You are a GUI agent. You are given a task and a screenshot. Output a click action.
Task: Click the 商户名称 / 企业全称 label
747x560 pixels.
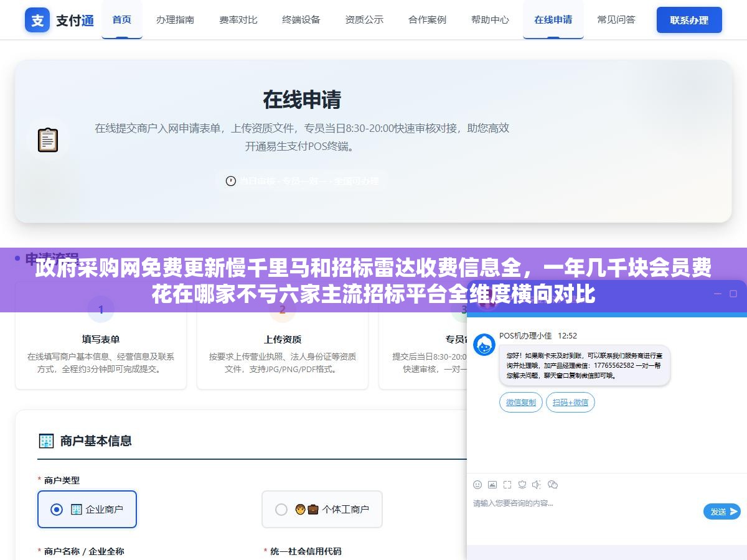click(x=84, y=551)
